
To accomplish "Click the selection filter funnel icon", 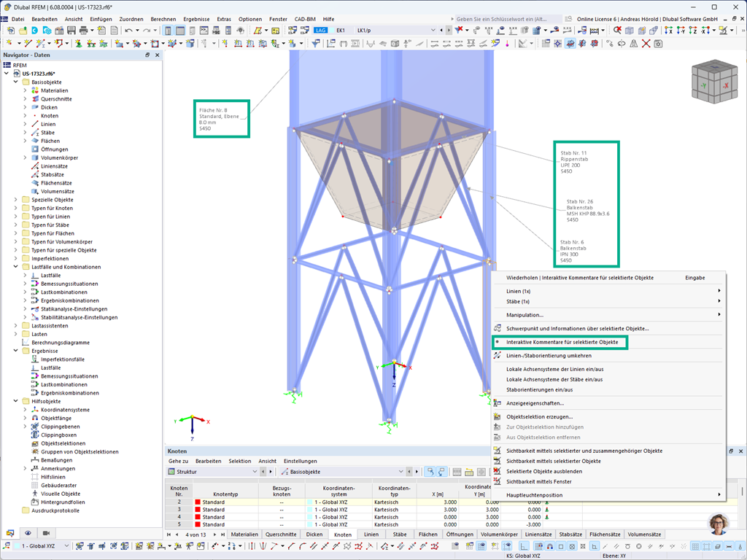I will 316,43.
